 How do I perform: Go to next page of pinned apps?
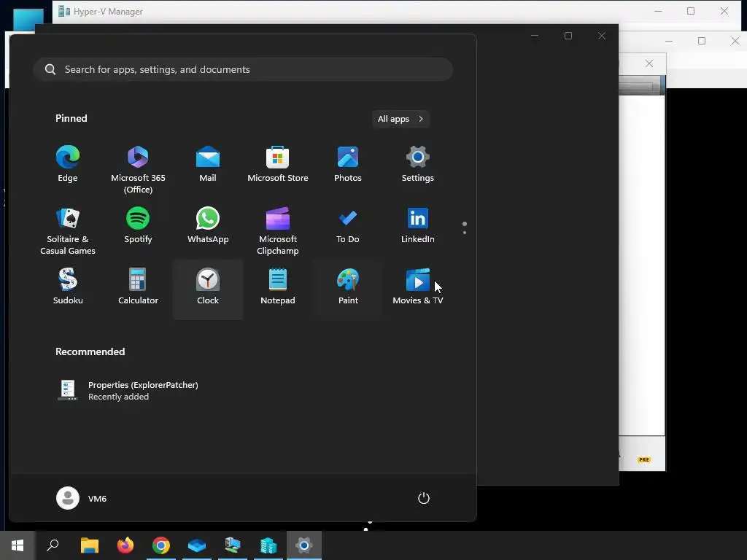(x=465, y=233)
